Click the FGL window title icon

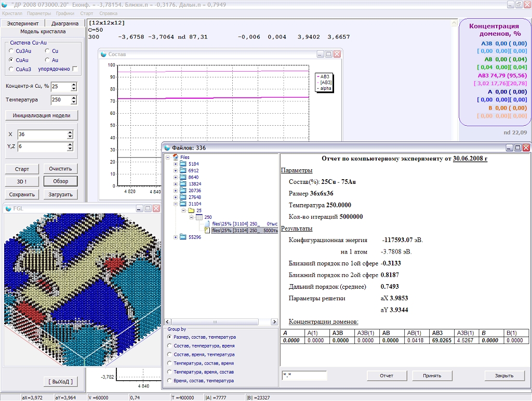tap(8, 208)
